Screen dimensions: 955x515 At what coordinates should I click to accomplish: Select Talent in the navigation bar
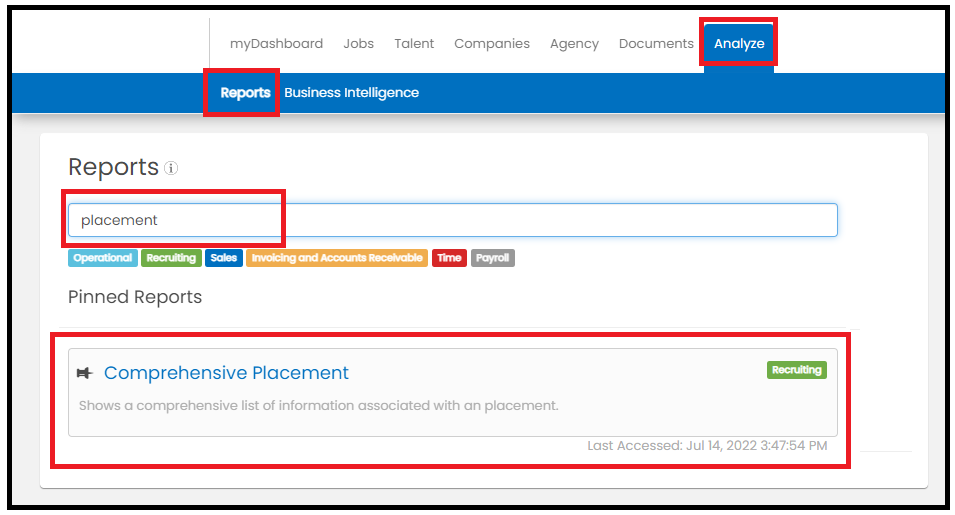(x=414, y=44)
